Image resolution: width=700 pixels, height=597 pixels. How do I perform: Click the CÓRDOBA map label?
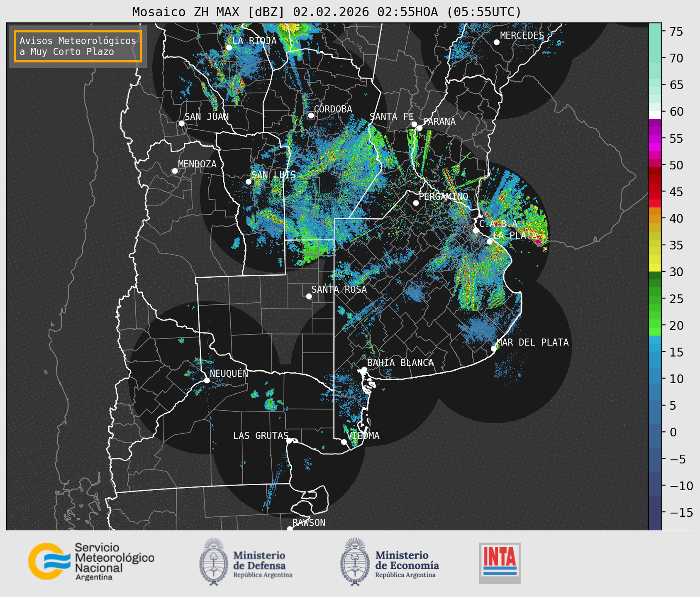point(333,109)
